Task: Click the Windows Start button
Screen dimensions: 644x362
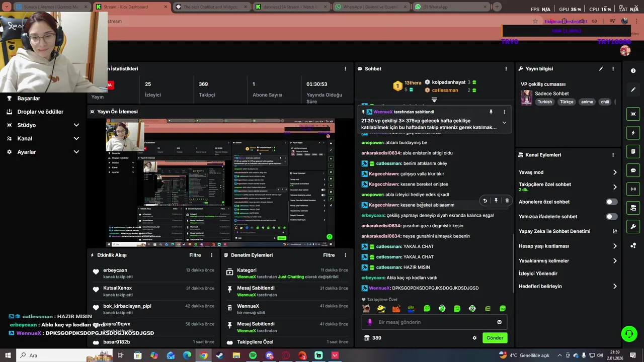Action: [8, 355]
